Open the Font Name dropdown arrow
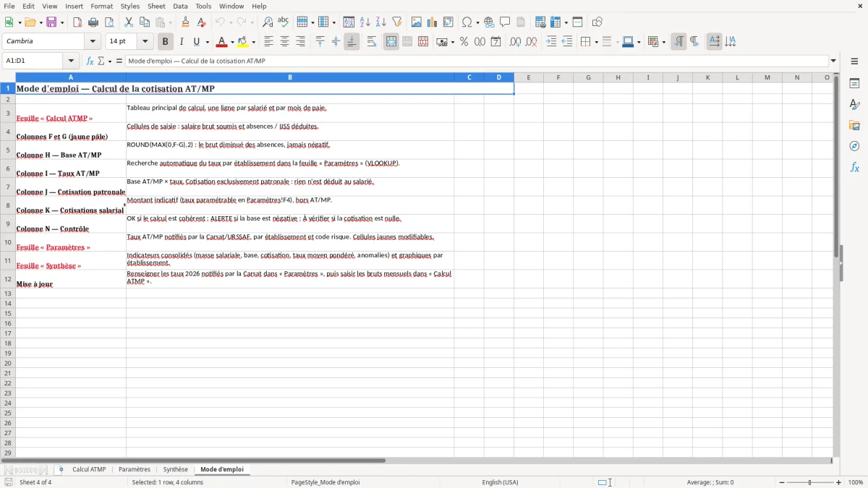The height and width of the screenshot is (488, 868). tap(93, 42)
